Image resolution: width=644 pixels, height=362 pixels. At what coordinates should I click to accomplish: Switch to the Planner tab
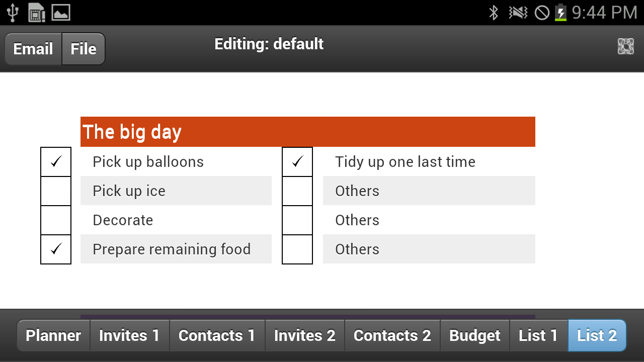click(53, 335)
